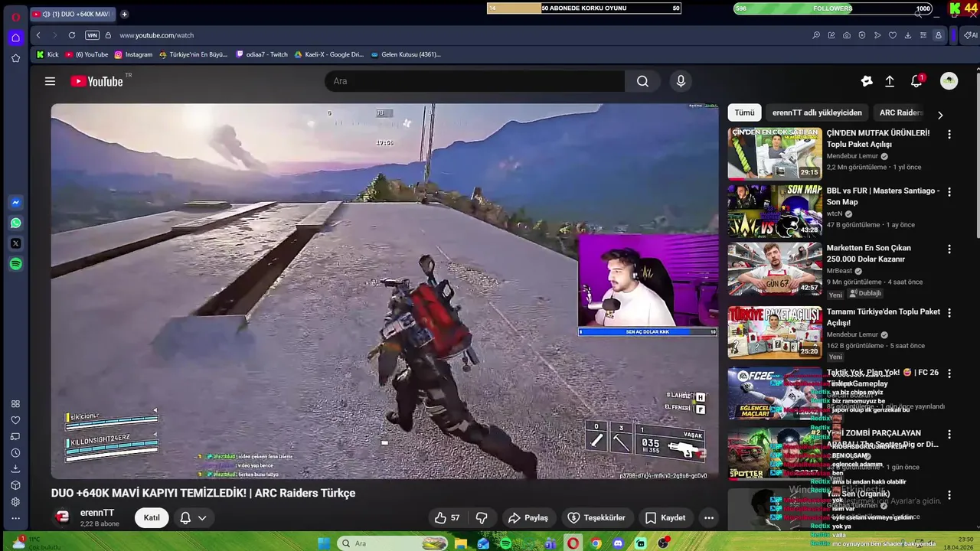Open more actions ellipsis under video

coord(709,518)
